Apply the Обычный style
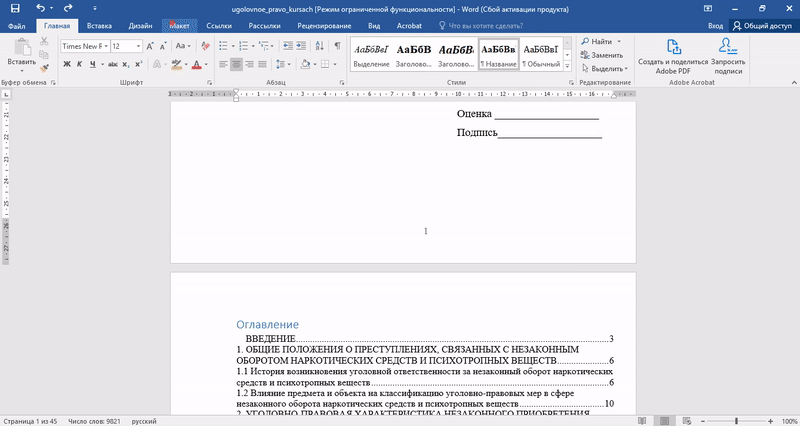Viewport: 800px width, 426px height. tap(541, 54)
